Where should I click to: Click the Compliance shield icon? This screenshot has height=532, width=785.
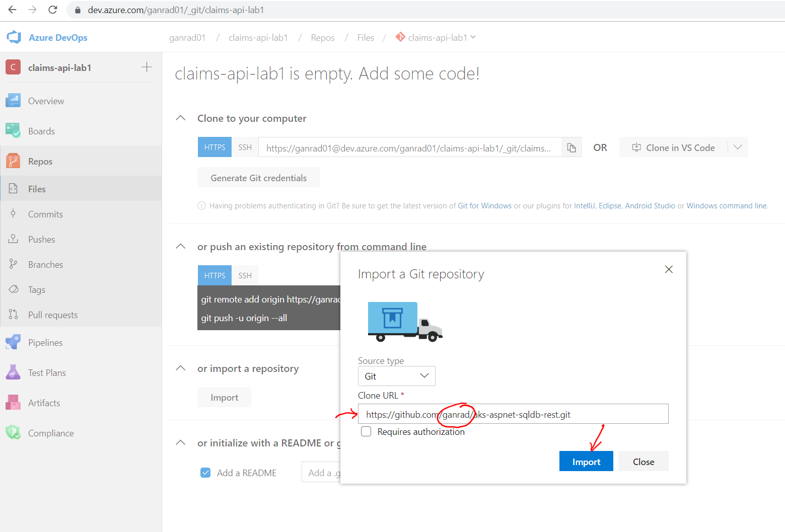(13, 432)
